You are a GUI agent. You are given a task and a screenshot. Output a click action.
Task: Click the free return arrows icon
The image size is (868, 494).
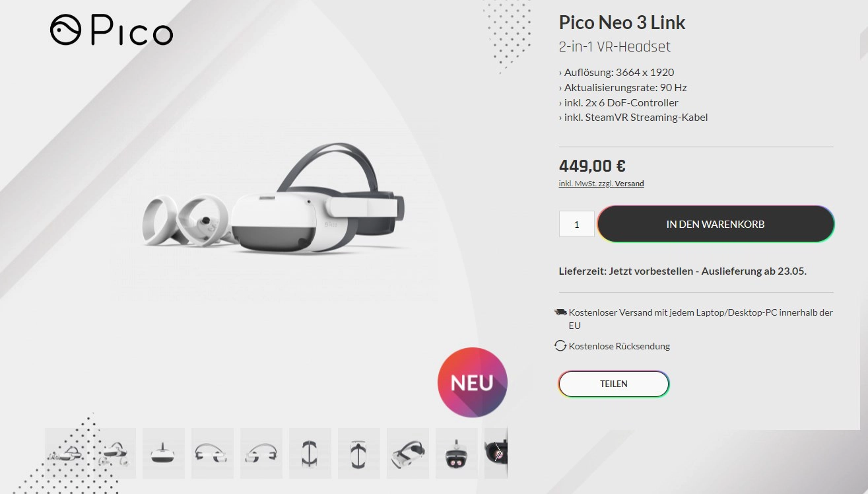560,345
